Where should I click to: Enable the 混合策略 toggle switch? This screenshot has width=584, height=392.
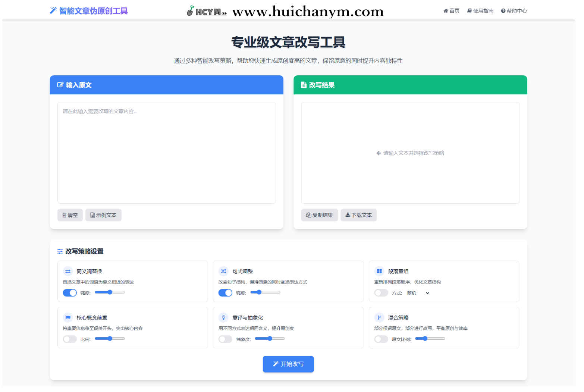point(381,339)
